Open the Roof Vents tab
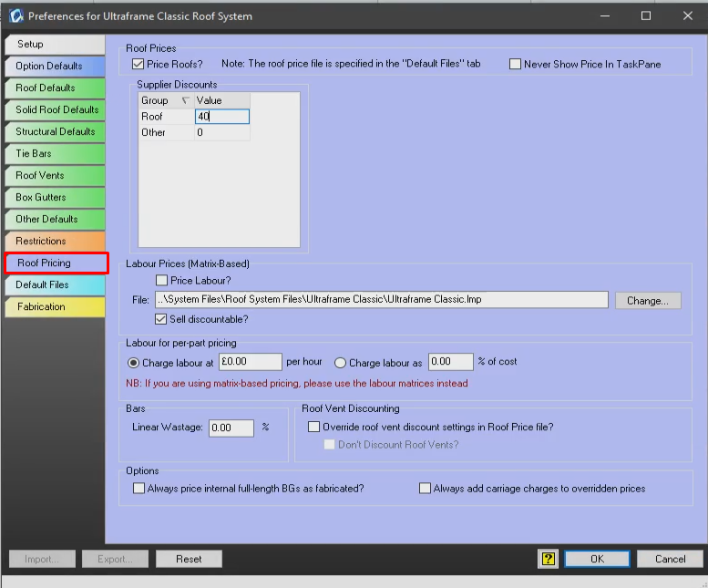This screenshot has width=708, height=588. [x=55, y=175]
